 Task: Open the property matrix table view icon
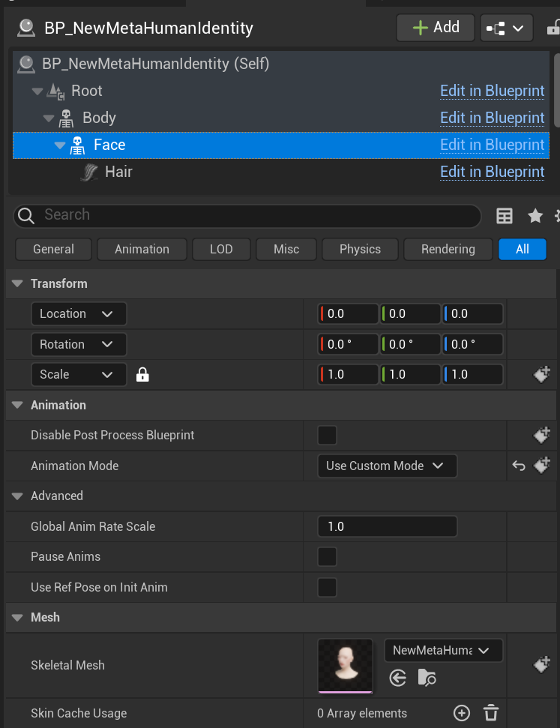click(505, 216)
